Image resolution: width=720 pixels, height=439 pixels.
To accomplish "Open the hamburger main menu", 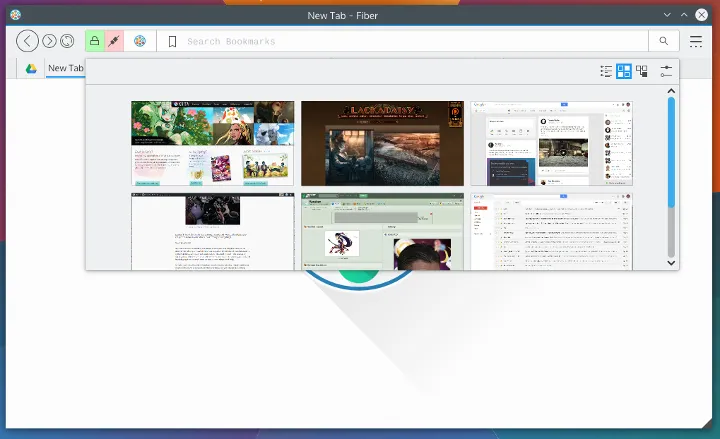I will (x=696, y=41).
